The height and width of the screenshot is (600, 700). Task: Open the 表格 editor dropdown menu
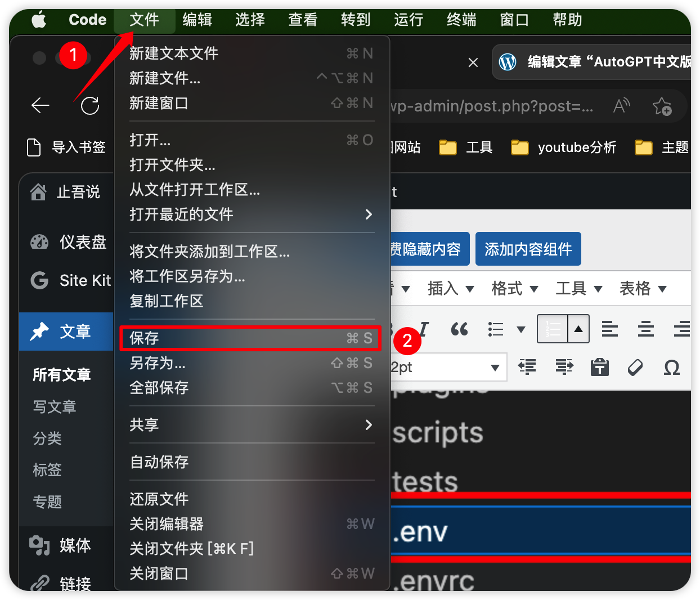[643, 289]
